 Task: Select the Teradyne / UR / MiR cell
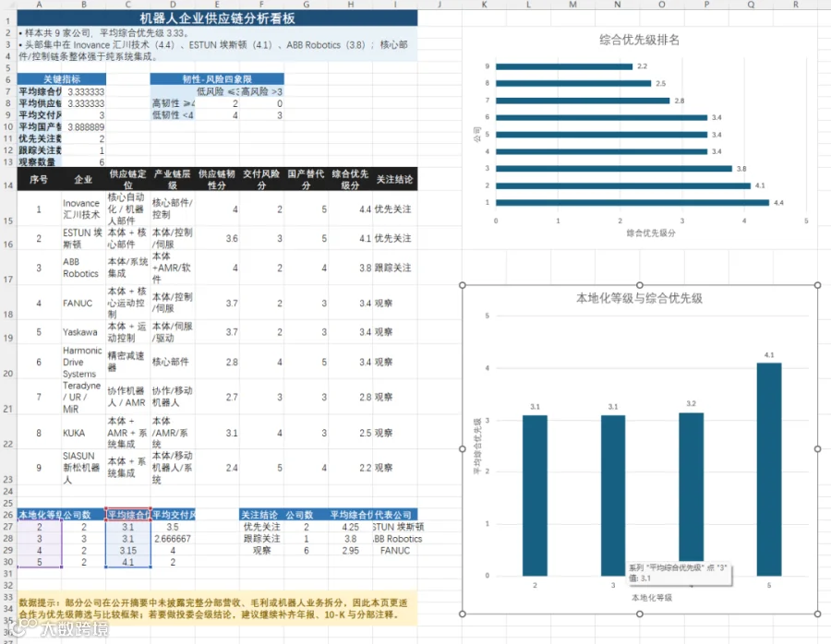[x=84, y=398]
